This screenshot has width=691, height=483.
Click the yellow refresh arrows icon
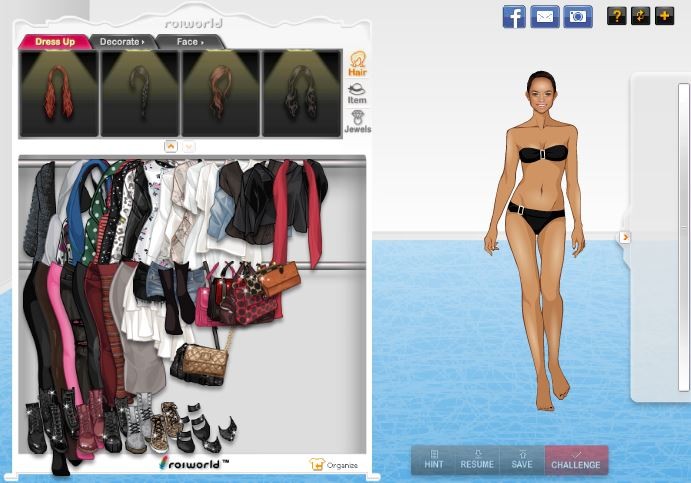pos(641,16)
